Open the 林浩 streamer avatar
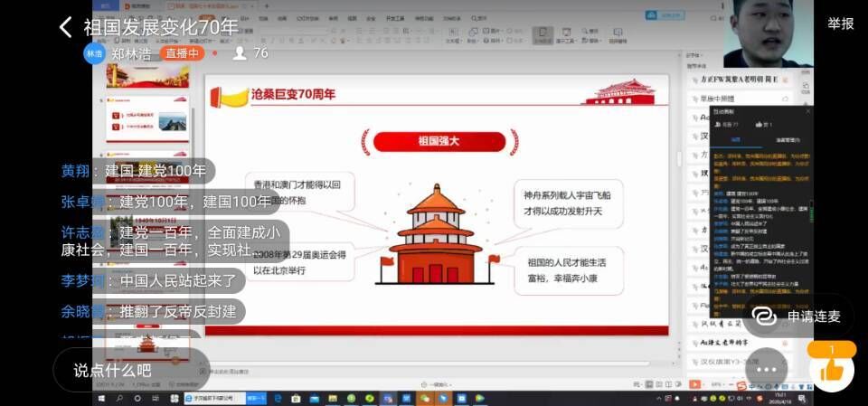Viewport: 868px width, 406px height. (x=94, y=53)
